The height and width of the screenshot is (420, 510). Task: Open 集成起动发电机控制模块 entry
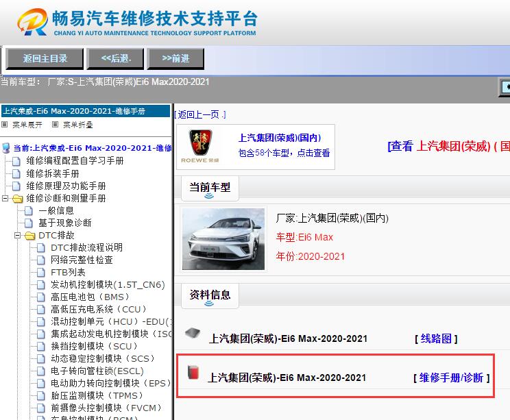click(x=112, y=334)
